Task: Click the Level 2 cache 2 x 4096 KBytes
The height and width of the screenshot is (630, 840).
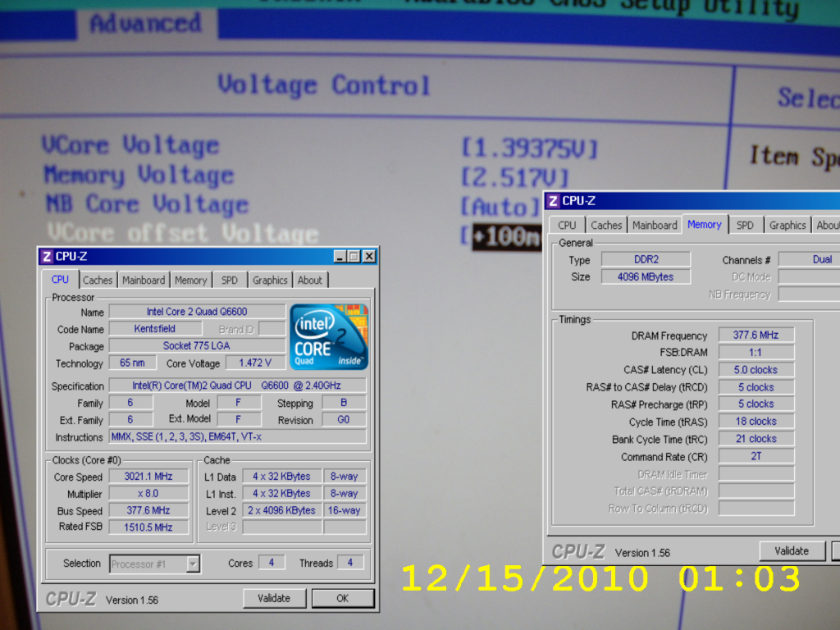Action: [x=282, y=510]
